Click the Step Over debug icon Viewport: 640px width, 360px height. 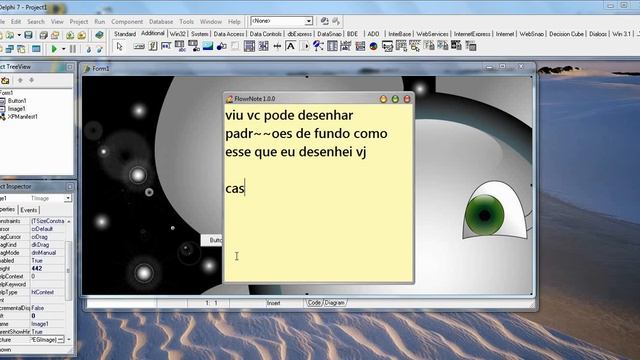[99, 49]
